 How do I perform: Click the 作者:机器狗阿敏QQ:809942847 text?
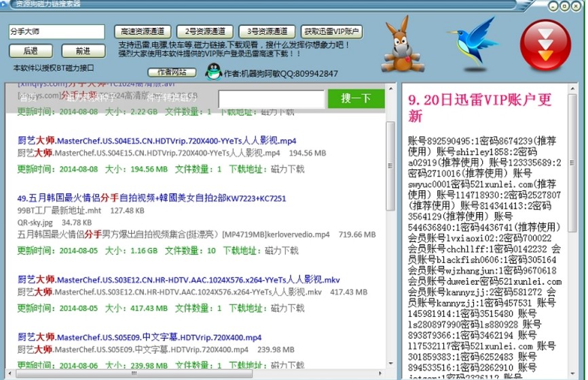coord(281,73)
